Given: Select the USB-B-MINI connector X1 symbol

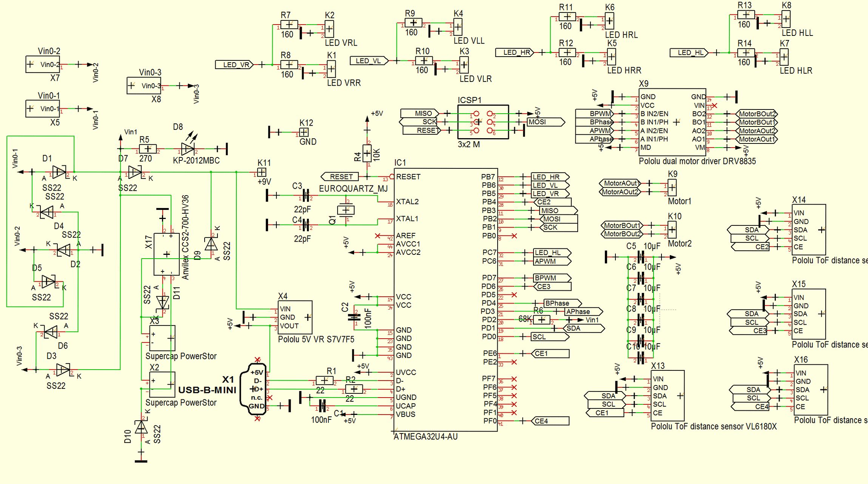Looking at the screenshot, I should (253, 389).
